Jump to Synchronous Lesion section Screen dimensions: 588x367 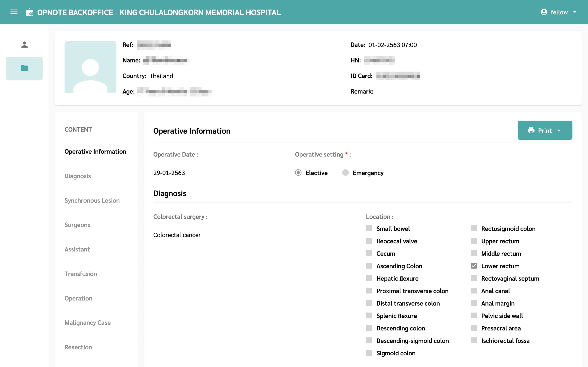[x=92, y=201]
